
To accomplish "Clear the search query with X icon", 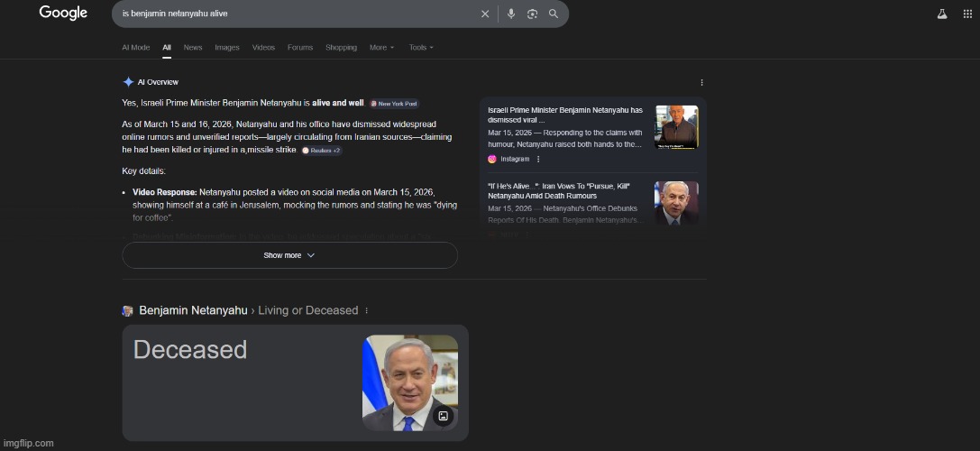I will click(485, 14).
